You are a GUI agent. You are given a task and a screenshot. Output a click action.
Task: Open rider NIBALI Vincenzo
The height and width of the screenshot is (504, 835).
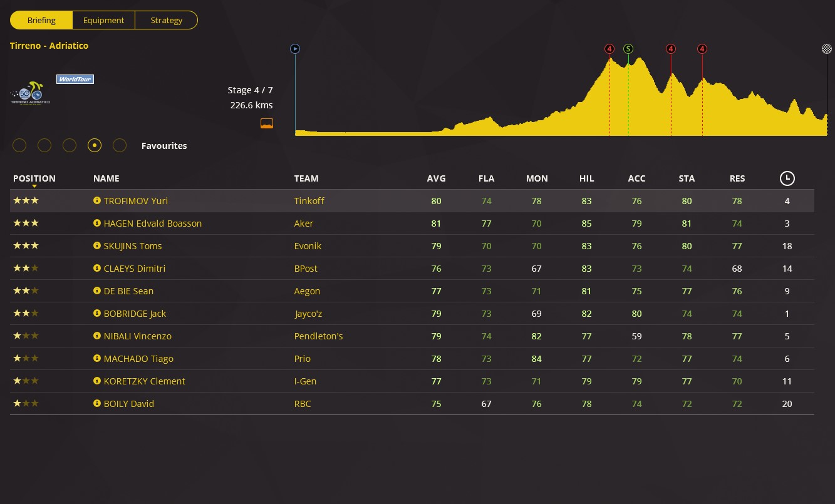tap(138, 336)
